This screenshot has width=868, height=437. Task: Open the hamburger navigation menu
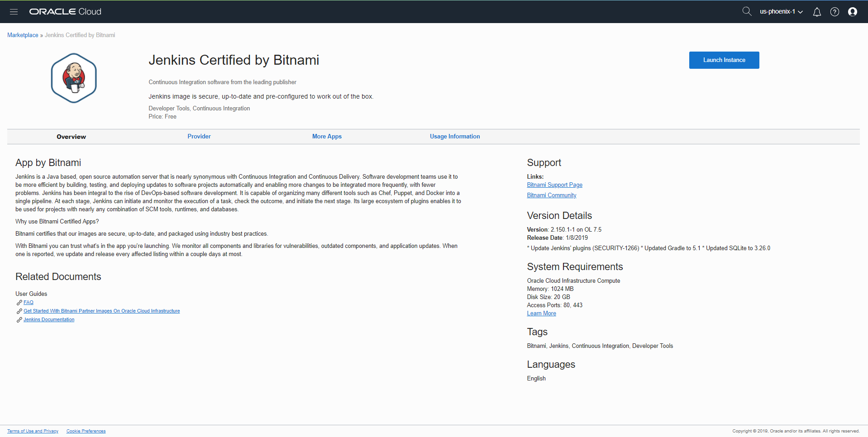point(14,12)
